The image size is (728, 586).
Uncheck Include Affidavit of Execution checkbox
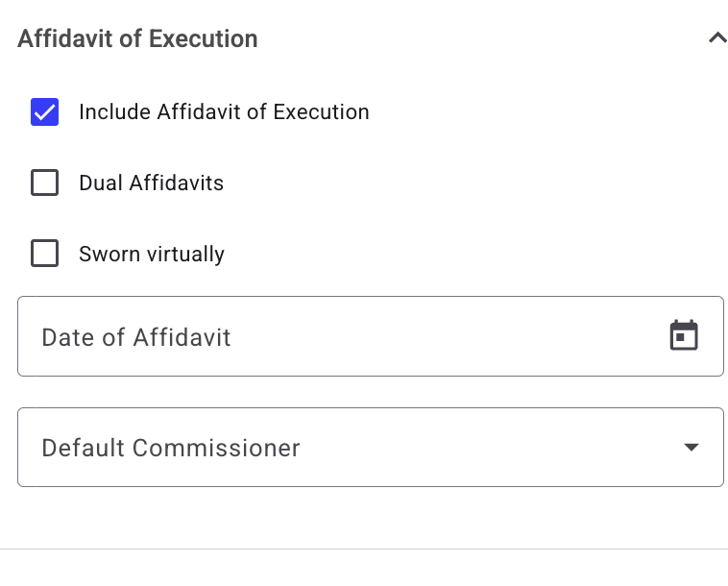44,111
